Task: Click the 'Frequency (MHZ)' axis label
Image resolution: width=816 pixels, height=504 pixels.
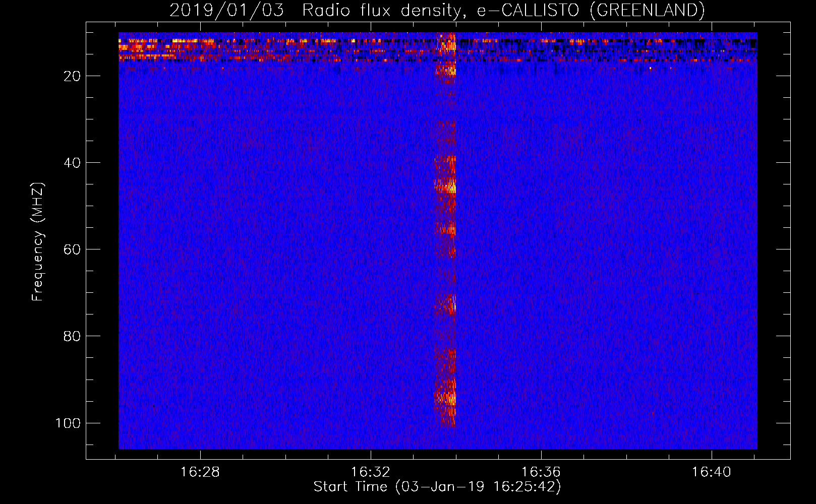Action: coord(38,242)
